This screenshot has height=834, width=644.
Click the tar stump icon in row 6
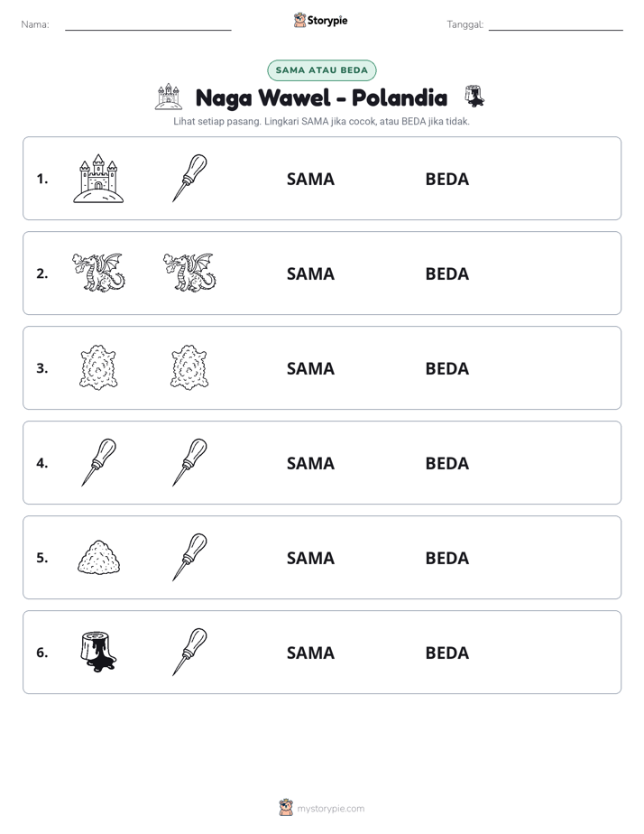(x=98, y=652)
